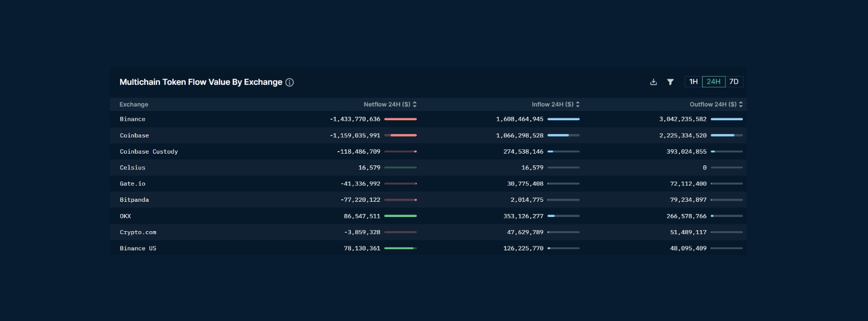Click inflow value 1,608,464,945
The width and height of the screenshot is (868, 321).
click(x=519, y=119)
